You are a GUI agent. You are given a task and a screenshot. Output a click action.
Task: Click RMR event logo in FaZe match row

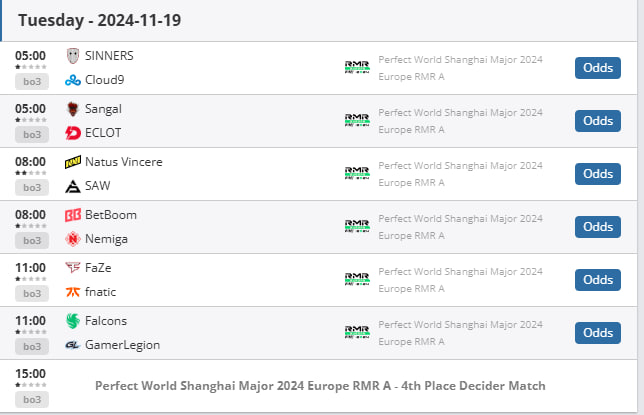coord(357,279)
